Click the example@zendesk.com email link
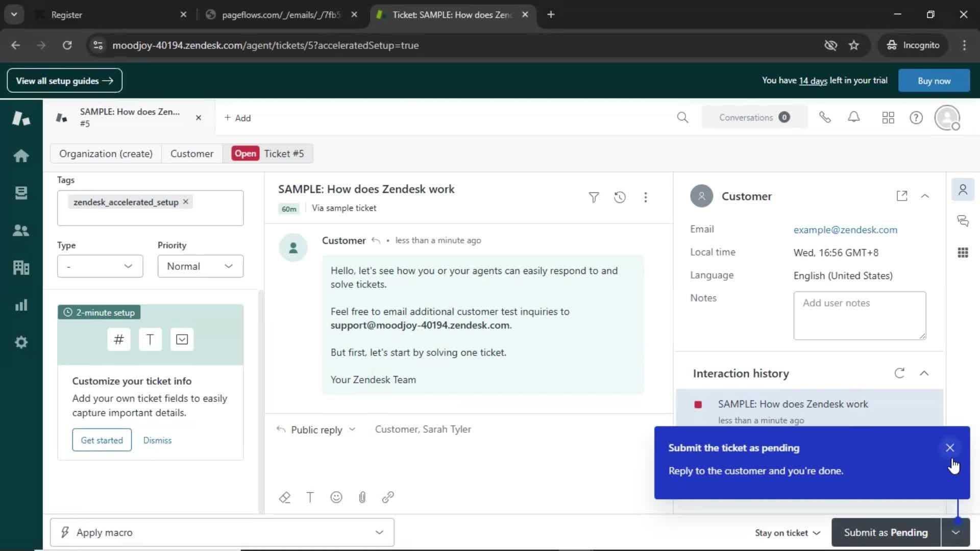Viewport: 980px width, 551px height. [845, 230]
